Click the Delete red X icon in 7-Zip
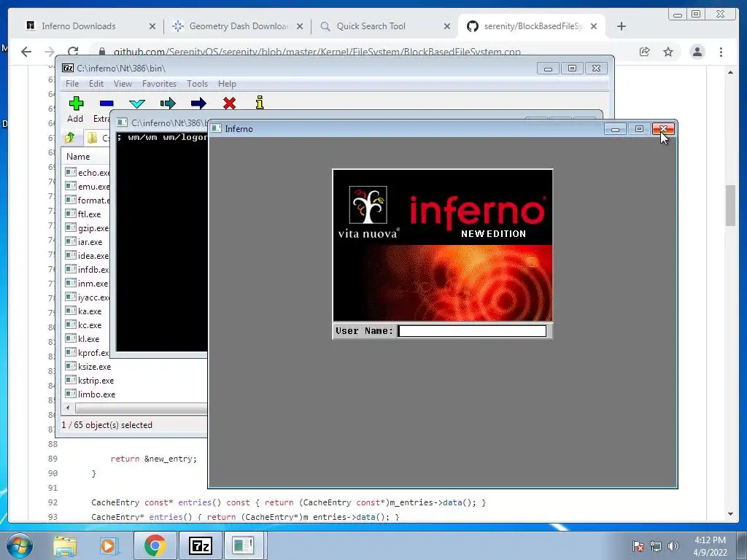This screenshot has height=560, width=747. (x=229, y=103)
